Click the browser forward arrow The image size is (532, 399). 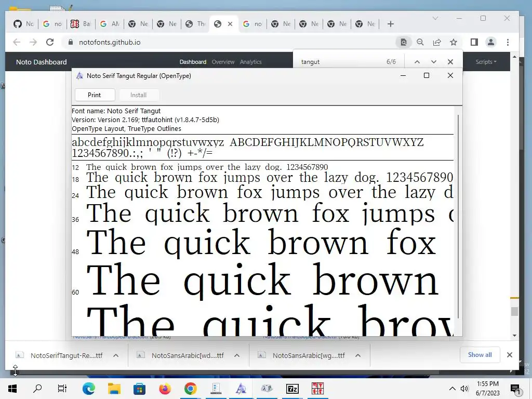33,42
